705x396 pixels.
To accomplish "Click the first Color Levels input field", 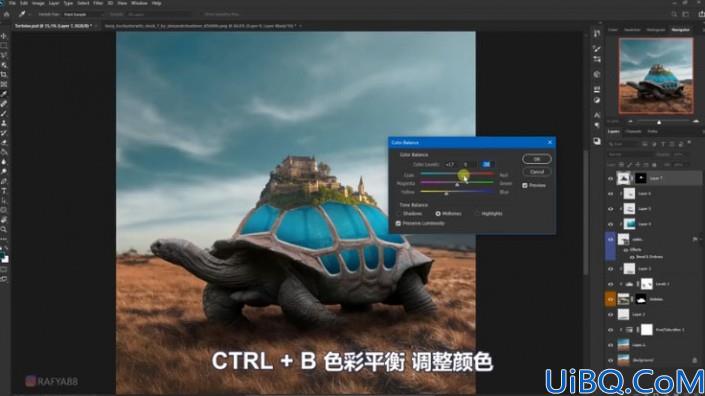I will point(450,165).
